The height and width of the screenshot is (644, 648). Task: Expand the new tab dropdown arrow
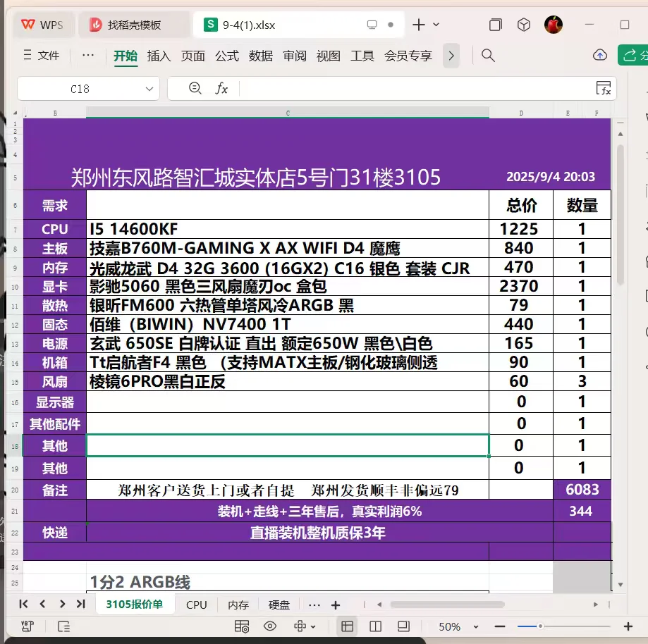point(436,25)
